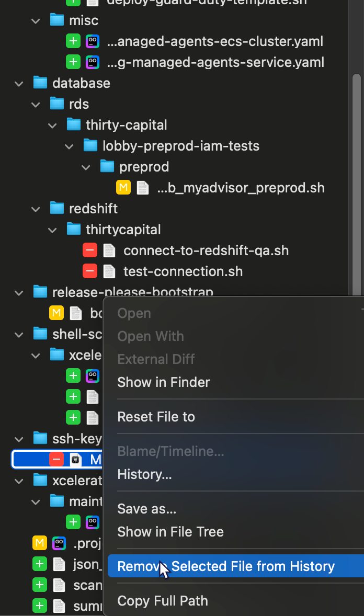The height and width of the screenshot is (616, 364).
Task: Collapse the lobby-preprod-iam-tests folder
Action: coord(70,146)
